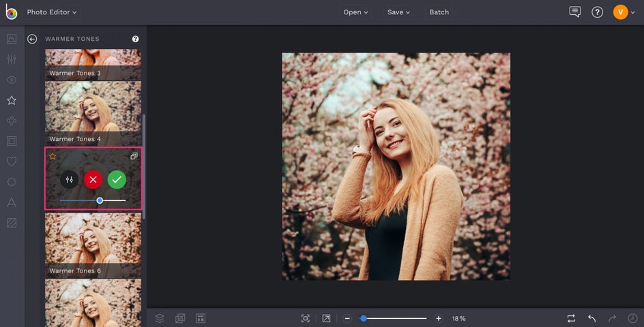
Task: Cancel the effect with red X button
Action: [93, 180]
